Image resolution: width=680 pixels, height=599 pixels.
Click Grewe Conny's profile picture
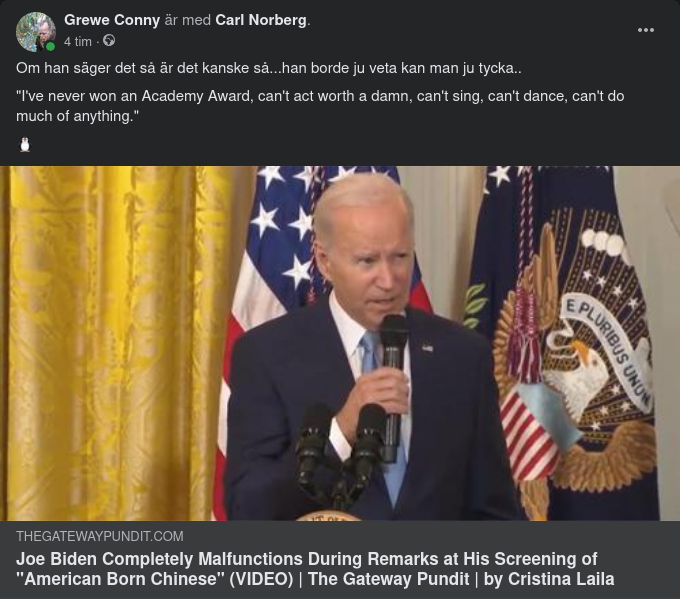(x=36, y=32)
